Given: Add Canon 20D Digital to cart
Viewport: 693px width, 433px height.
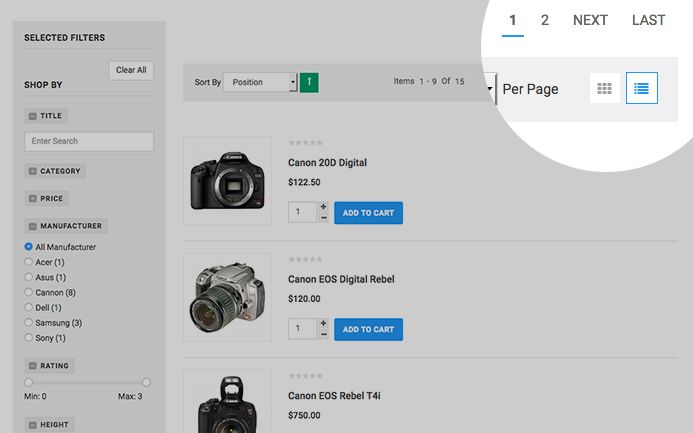Looking at the screenshot, I should [x=369, y=213].
